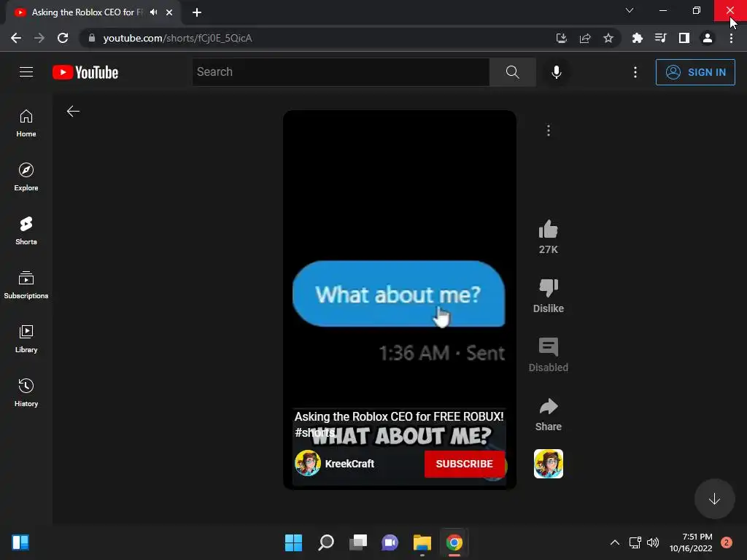Open the network tray icon
Screen dimensions: 747x560
point(635,542)
